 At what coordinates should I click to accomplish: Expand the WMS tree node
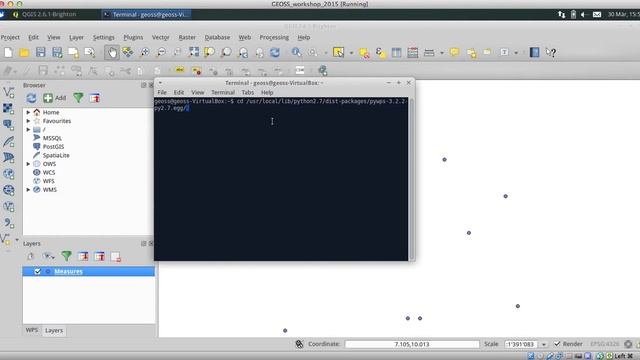pyautogui.click(x=28, y=190)
